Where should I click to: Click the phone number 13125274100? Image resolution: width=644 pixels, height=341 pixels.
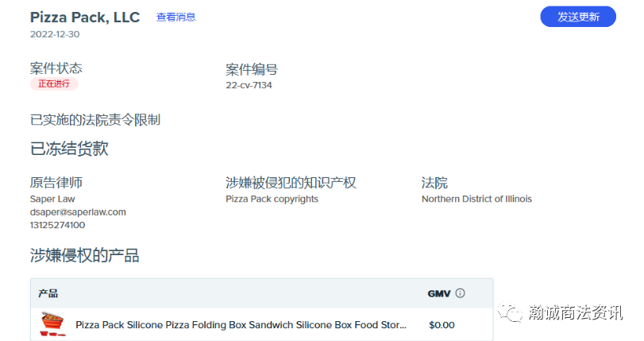57,225
